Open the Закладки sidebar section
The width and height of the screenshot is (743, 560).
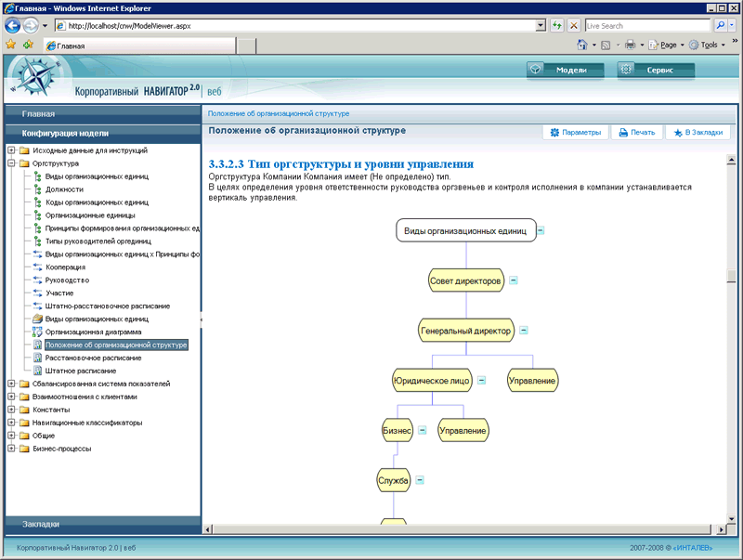click(x=103, y=524)
